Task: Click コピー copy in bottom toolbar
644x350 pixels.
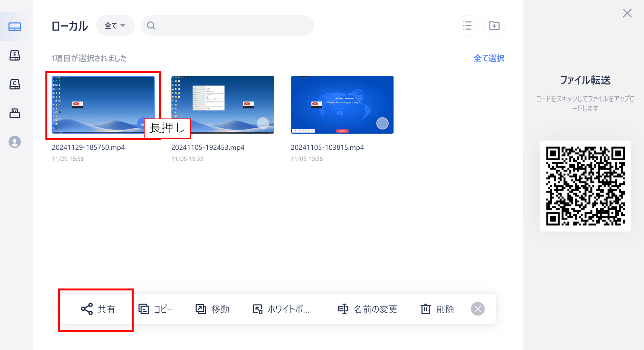Action: pyautogui.click(x=156, y=309)
